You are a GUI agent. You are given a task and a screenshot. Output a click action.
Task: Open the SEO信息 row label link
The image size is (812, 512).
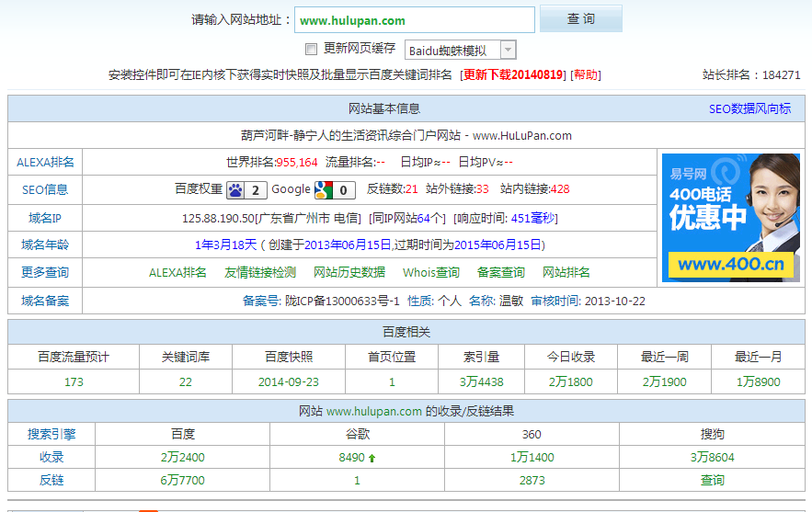point(45,189)
